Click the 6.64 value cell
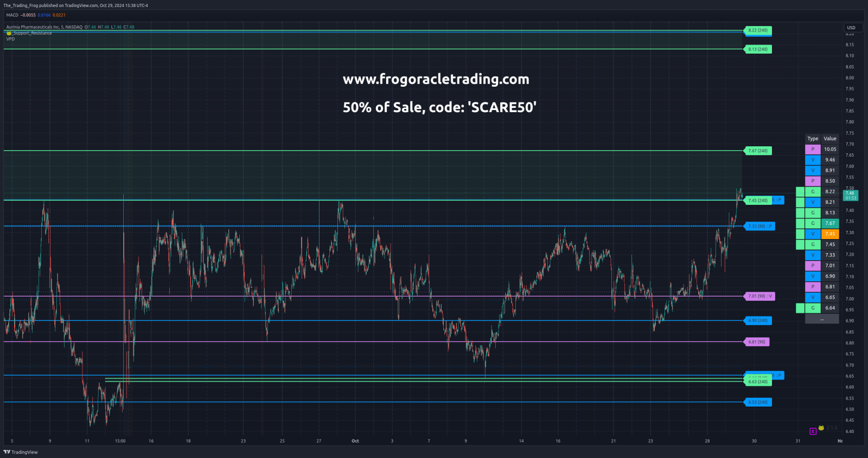This screenshot has height=458, width=868. (830, 308)
